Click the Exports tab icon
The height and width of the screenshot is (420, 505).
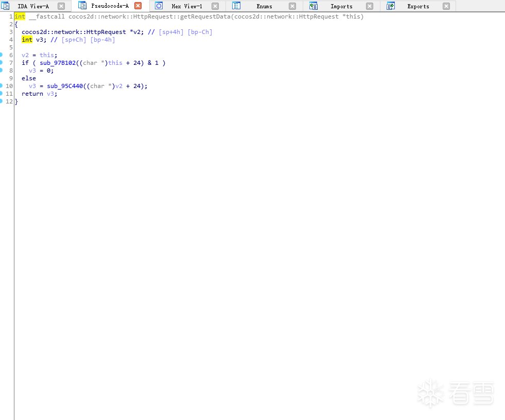391,6
